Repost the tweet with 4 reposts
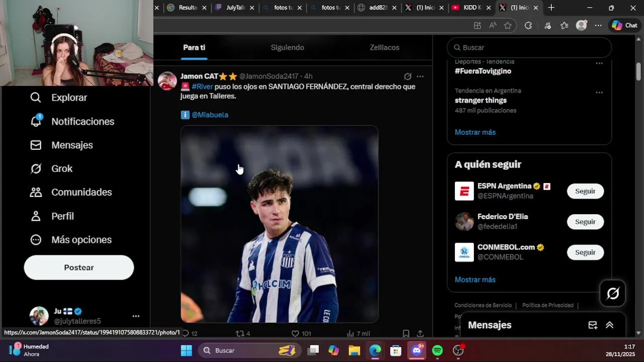 tap(243, 333)
